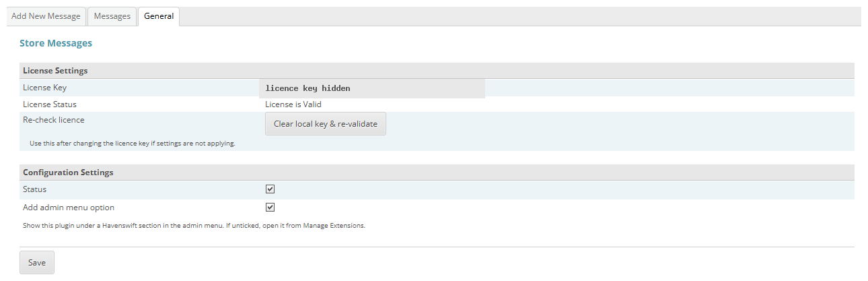Clear local key and re-validate licence
868x281 pixels.
tap(326, 124)
